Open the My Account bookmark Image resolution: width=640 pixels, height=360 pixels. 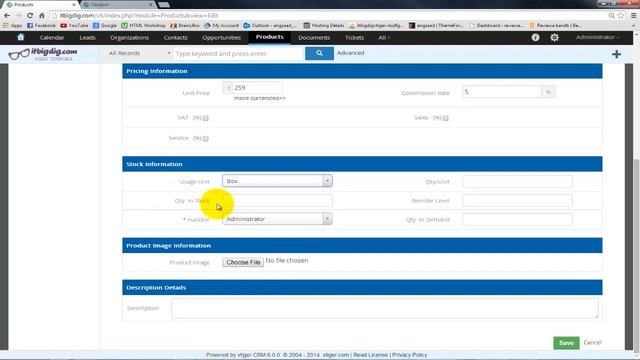tap(222, 25)
